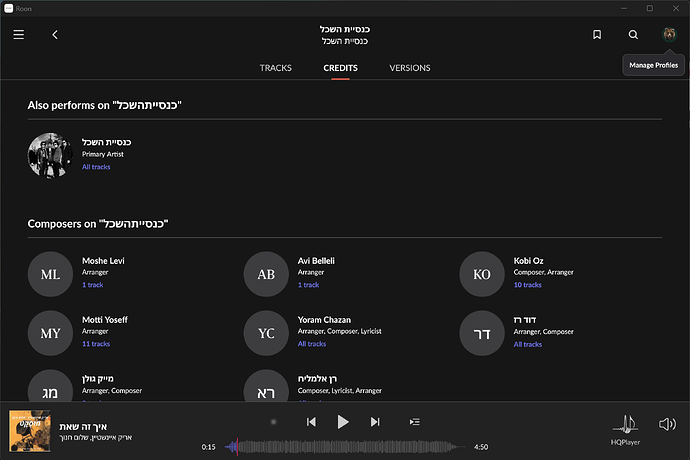The width and height of the screenshot is (690, 460).
Task: Click the bookmark icon
Action: [597, 34]
